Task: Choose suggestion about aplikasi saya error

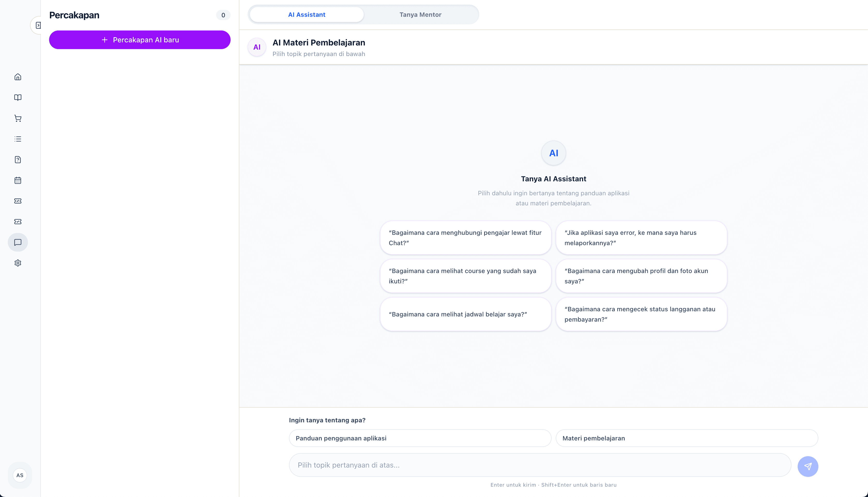Action: [x=641, y=238]
